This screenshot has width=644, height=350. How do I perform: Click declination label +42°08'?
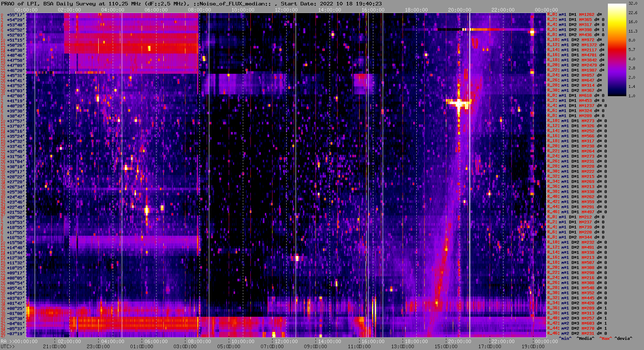point(16,95)
